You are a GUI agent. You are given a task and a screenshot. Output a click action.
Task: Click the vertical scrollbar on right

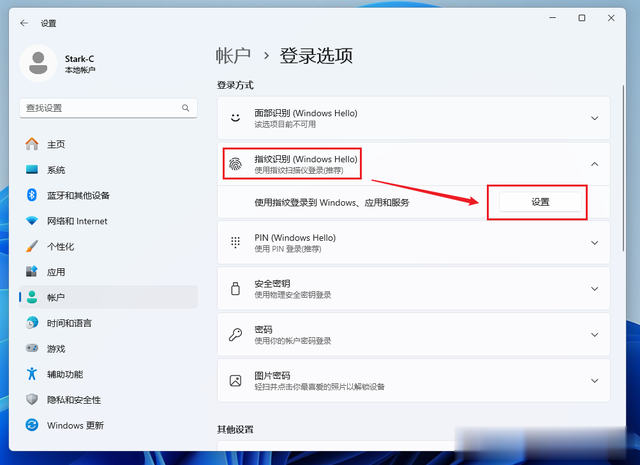[623, 168]
